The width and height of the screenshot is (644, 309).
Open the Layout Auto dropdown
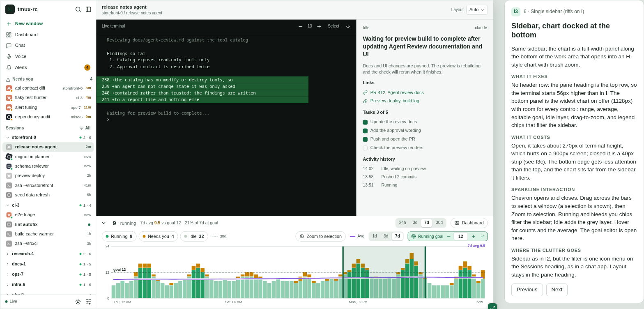tap(477, 10)
